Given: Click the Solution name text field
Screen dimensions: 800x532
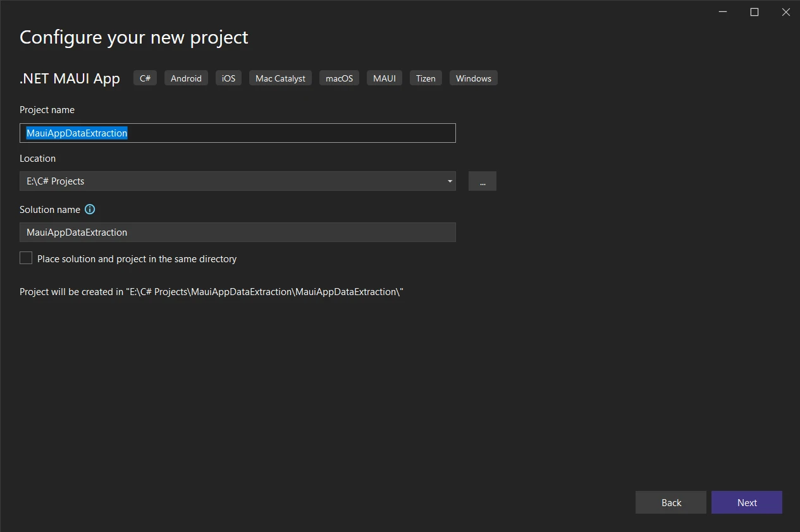Looking at the screenshot, I should (237, 233).
